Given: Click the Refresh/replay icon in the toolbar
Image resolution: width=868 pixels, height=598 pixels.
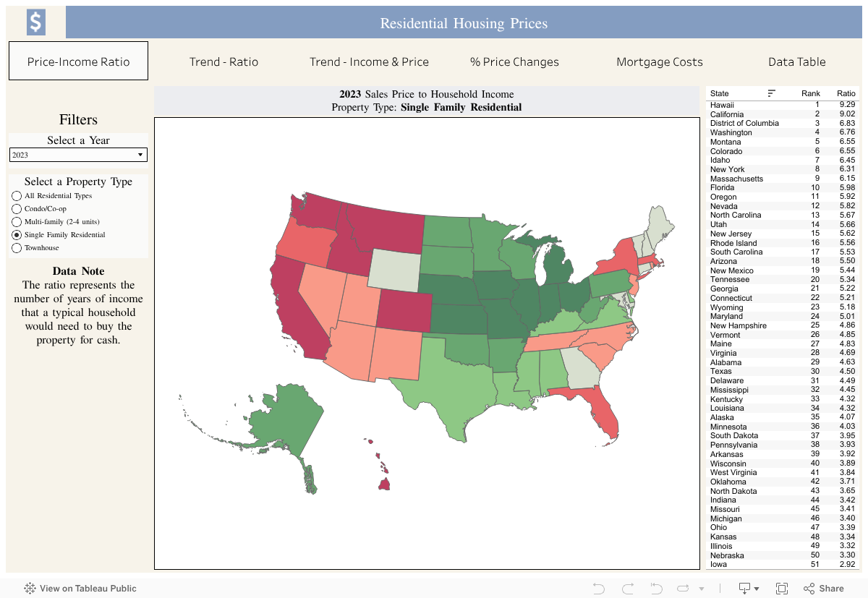Looking at the screenshot, I should coord(682,589).
